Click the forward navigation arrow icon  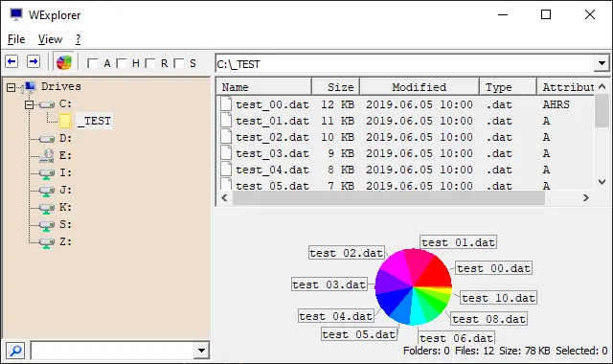34,61
